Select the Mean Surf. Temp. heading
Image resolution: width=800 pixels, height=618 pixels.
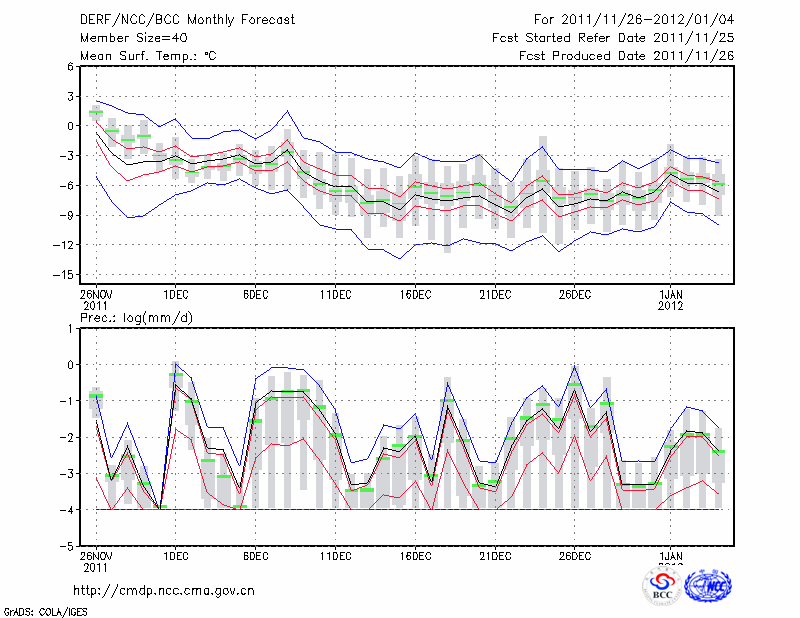point(148,56)
